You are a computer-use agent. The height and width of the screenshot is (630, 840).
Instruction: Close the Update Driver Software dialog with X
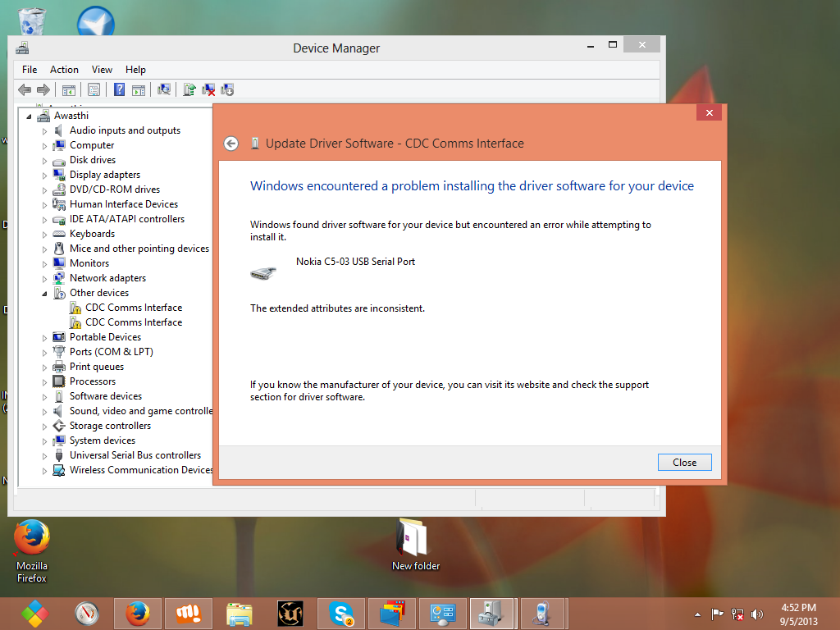pos(710,112)
